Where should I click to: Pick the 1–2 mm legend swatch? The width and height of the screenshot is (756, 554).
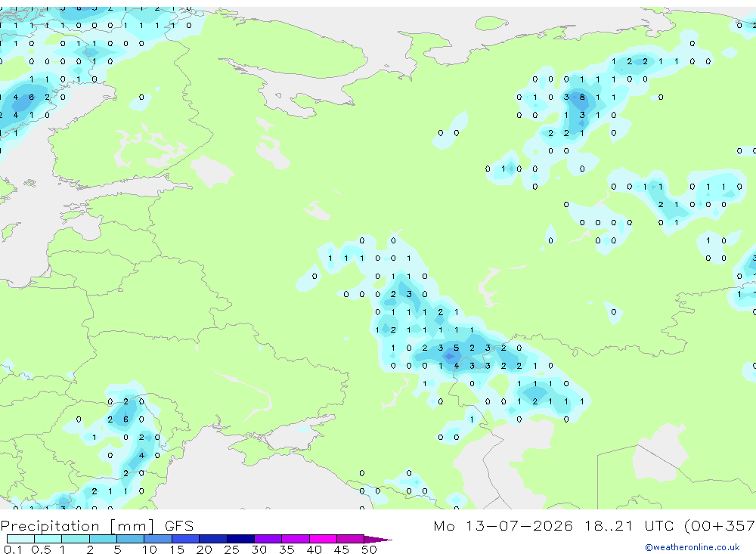point(76,539)
